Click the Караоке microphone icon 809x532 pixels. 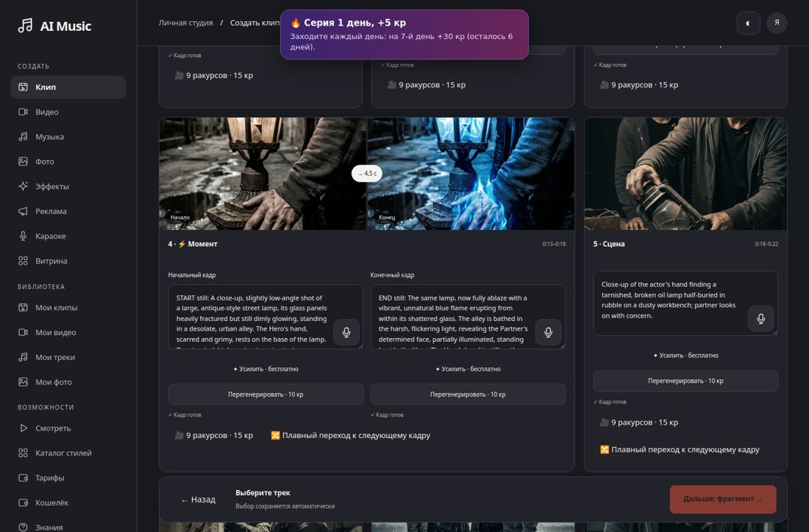click(x=24, y=236)
